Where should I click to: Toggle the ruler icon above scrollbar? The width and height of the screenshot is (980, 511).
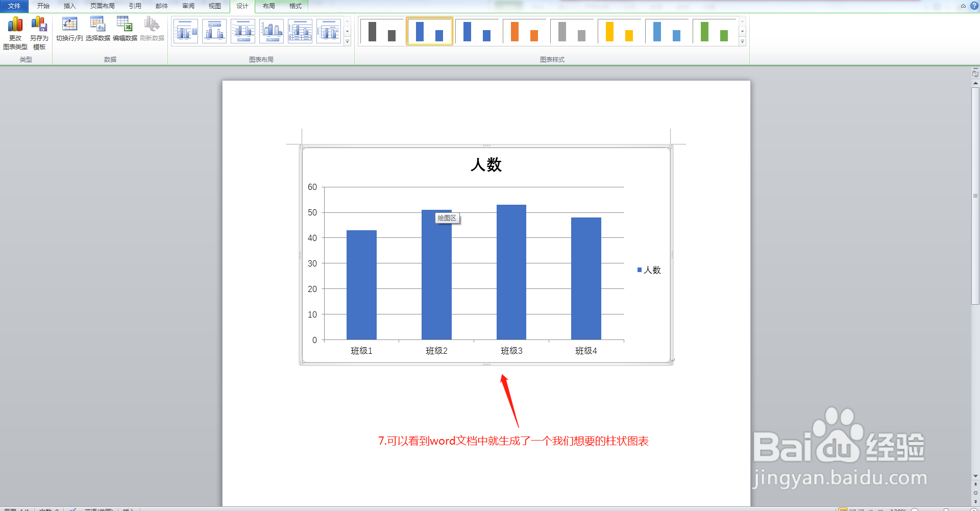coord(975,74)
